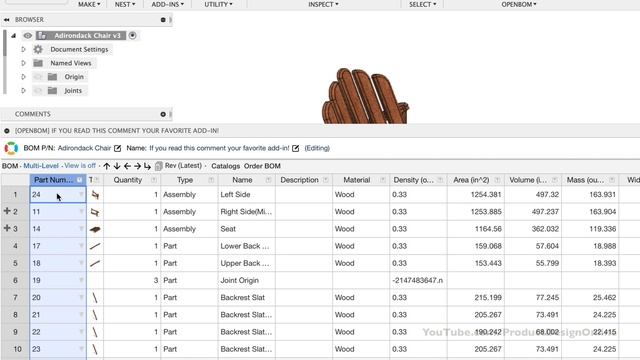Open the UTILITY menu
Image resolution: width=640 pixels, height=360 pixels.
[218, 4]
